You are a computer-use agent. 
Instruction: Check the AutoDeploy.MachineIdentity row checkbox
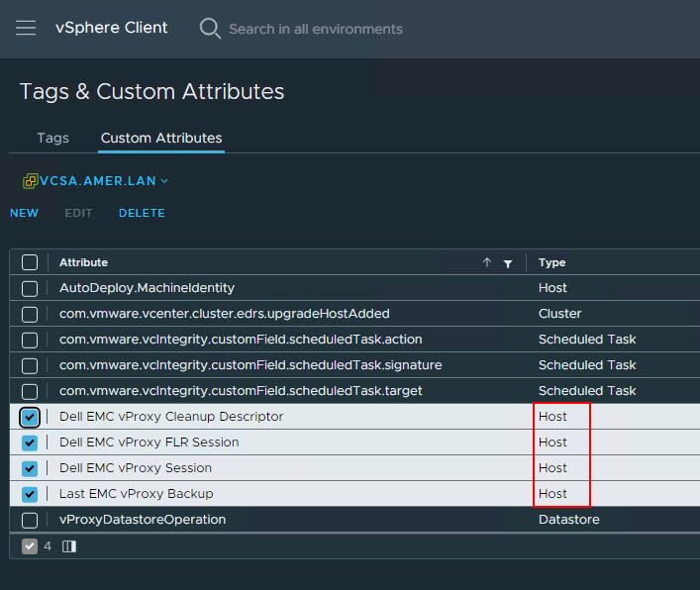coord(30,288)
